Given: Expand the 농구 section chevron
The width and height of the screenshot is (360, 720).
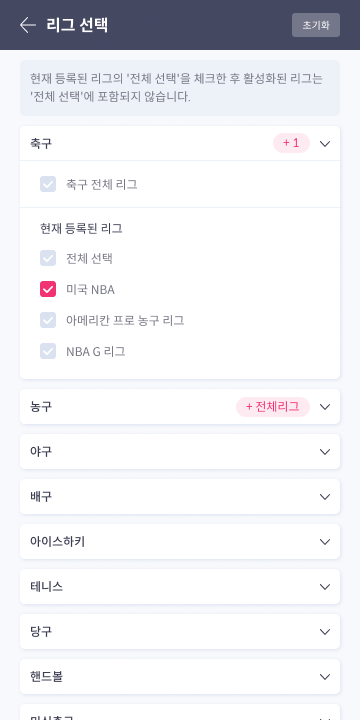Looking at the screenshot, I should tap(325, 407).
